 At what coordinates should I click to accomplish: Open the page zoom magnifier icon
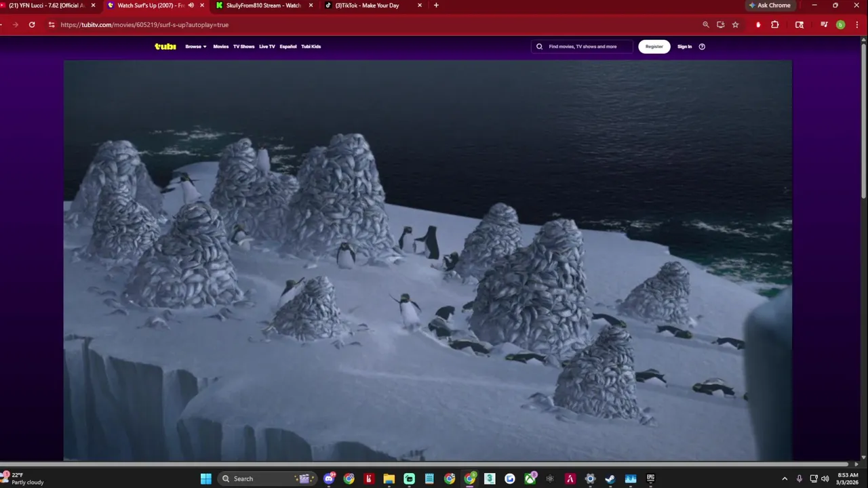[705, 24]
